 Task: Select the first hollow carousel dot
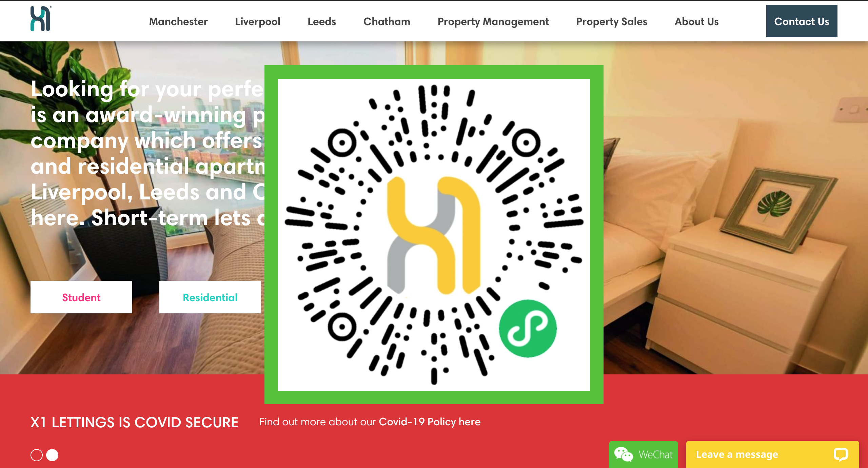click(37, 455)
